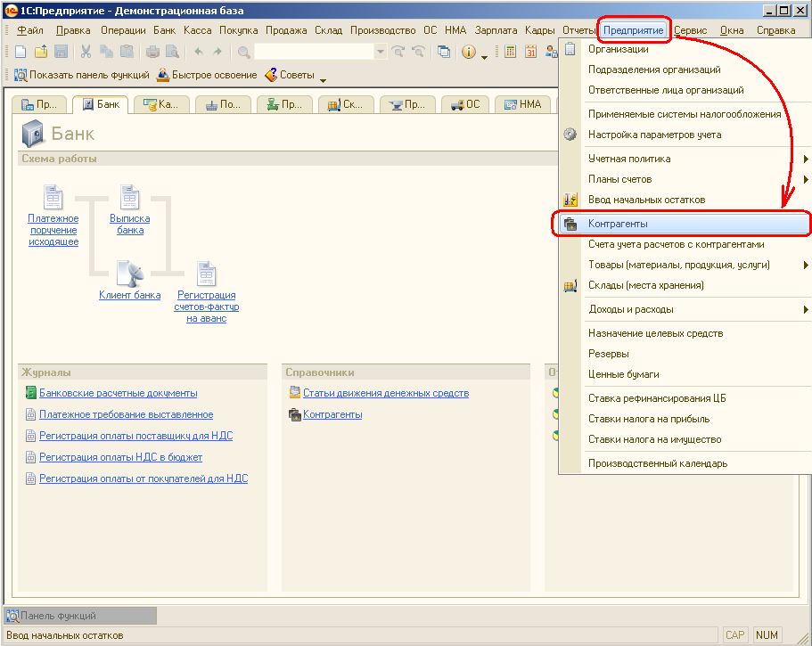Open the calculator toolbar icon
Image resolution: width=812 pixels, height=646 pixels.
coord(511,53)
